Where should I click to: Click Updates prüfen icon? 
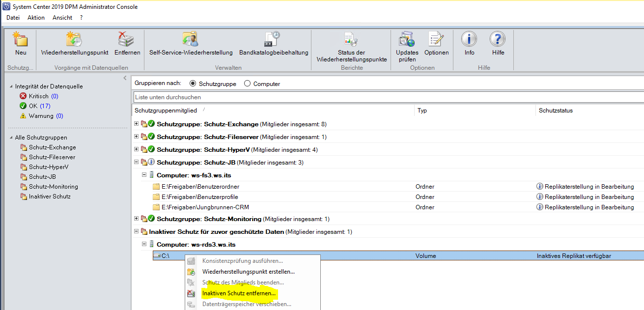pyautogui.click(x=407, y=39)
